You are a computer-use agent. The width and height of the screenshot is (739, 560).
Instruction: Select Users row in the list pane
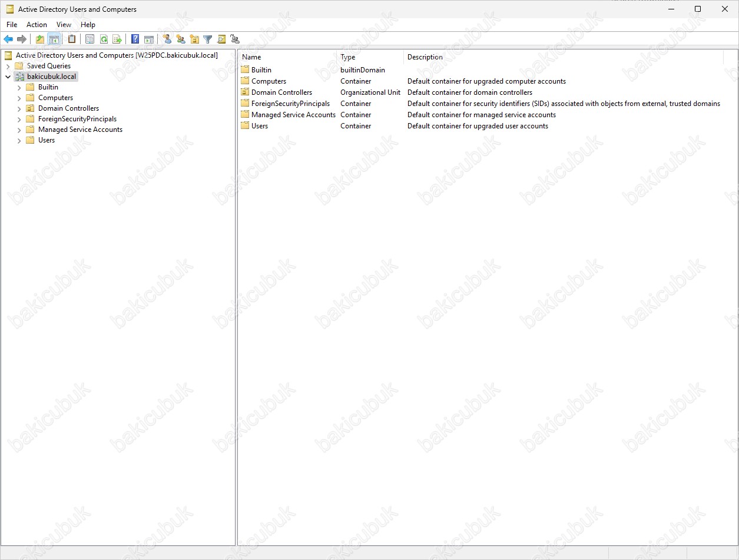tap(260, 126)
